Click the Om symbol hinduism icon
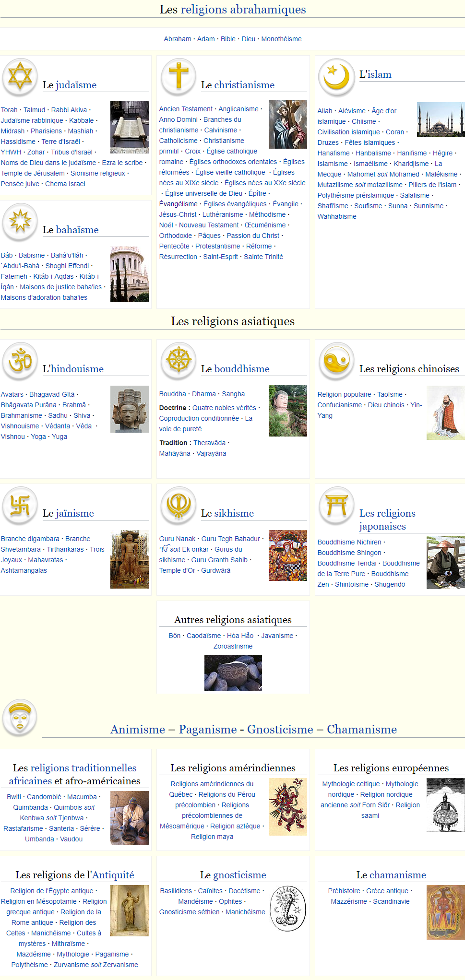The height and width of the screenshot is (980, 465). click(x=20, y=361)
